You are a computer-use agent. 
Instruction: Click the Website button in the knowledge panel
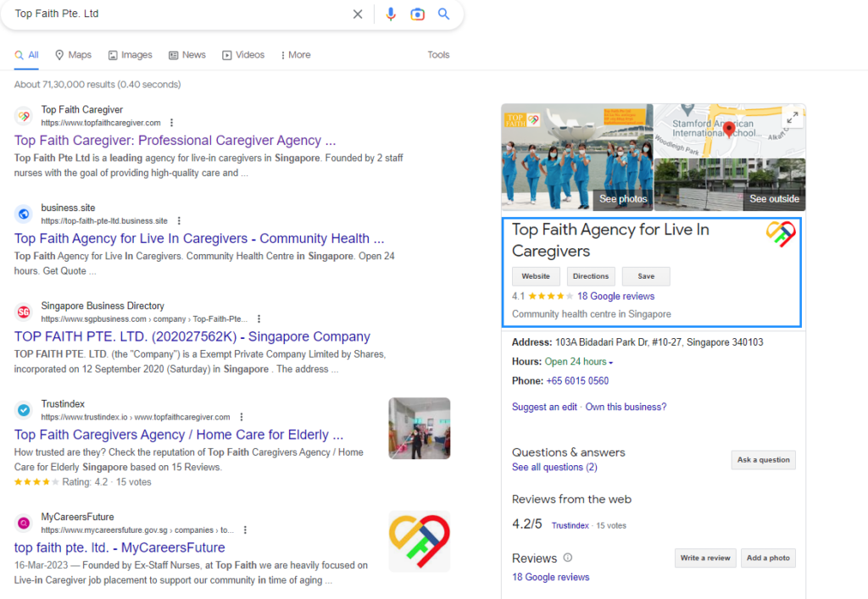(x=536, y=276)
